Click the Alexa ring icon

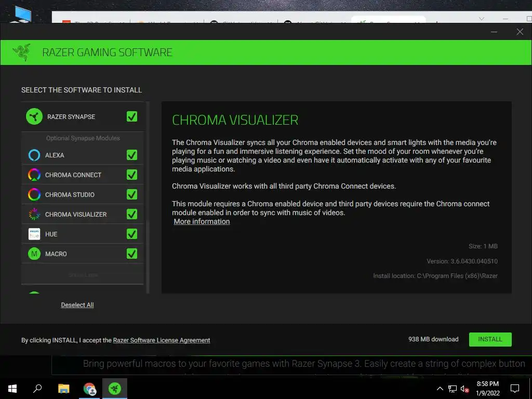click(34, 155)
